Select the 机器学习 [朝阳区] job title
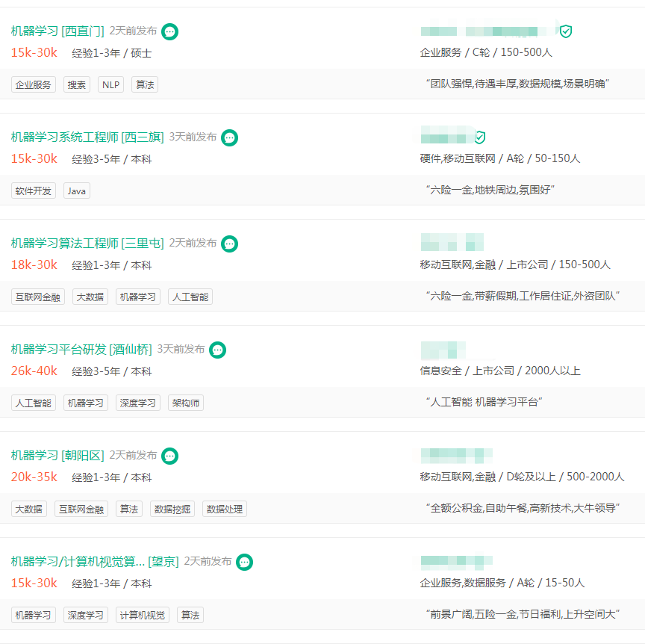645x644 pixels. (x=57, y=456)
